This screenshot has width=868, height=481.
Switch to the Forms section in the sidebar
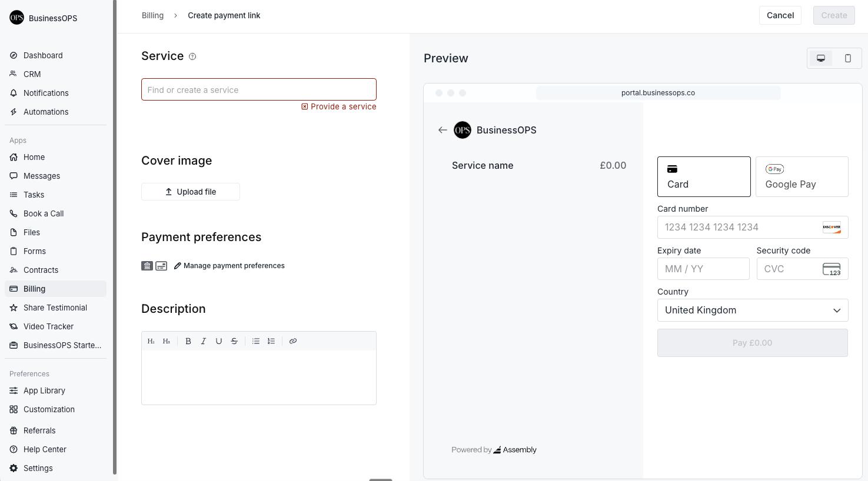pyautogui.click(x=35, y=251)
